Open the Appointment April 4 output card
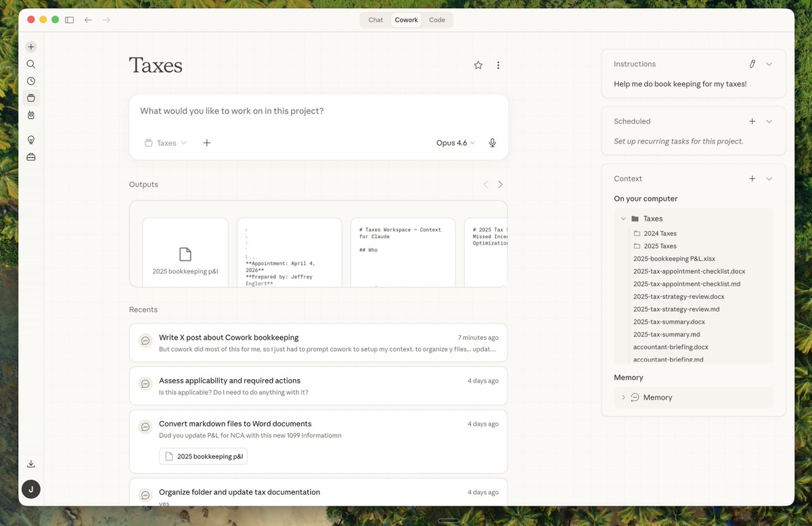 pyautogui.click(x=290, y=253)
